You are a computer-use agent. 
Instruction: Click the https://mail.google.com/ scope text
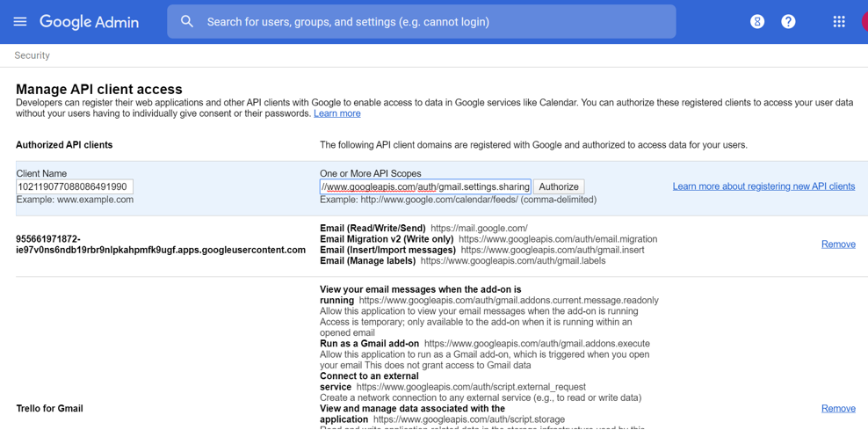(479, 229)
